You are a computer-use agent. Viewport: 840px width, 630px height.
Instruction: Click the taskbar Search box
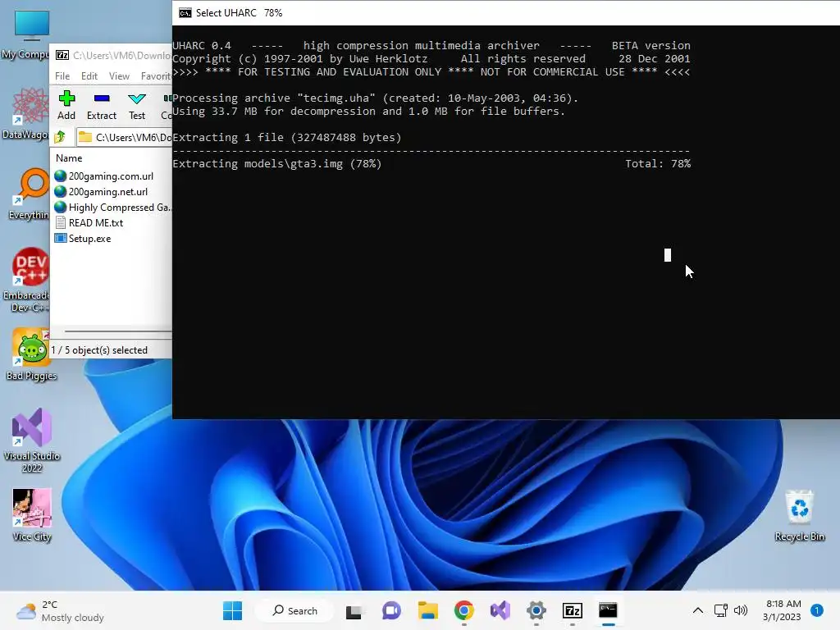[x=294, y=610]
